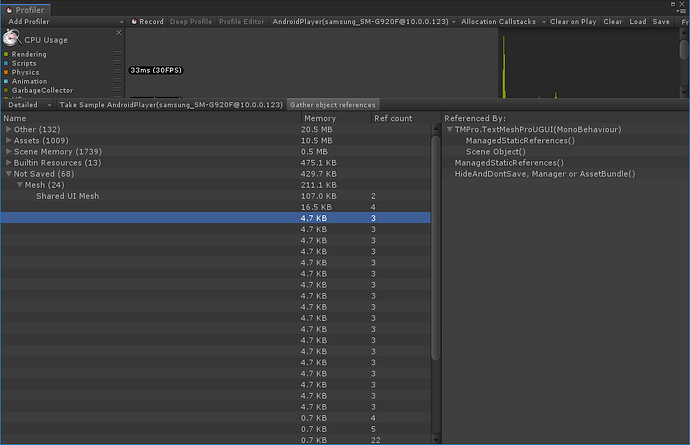Collapse the TMPro.TextMeshProUGUI reference entry

pyautogui.click(x=450, y=129)
